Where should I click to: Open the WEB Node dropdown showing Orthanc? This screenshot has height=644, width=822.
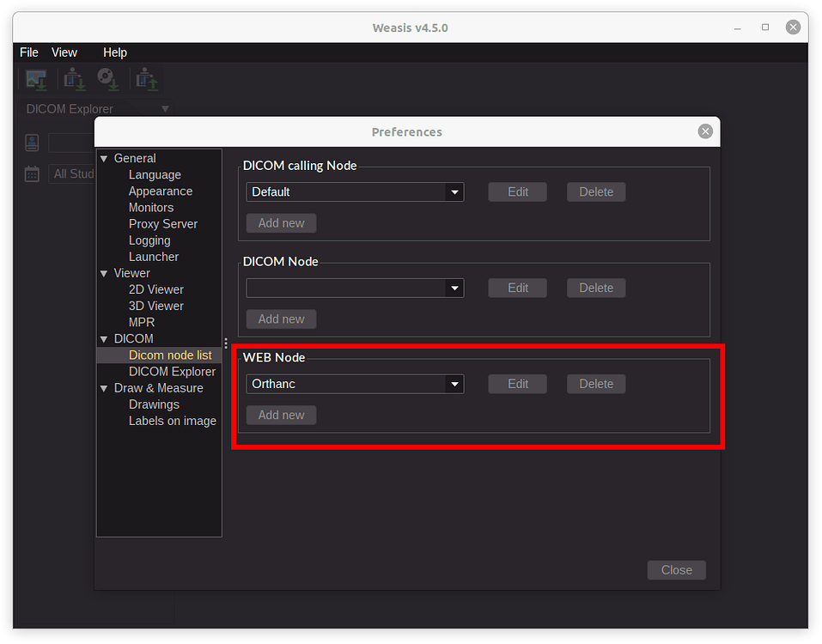point(355,384)
